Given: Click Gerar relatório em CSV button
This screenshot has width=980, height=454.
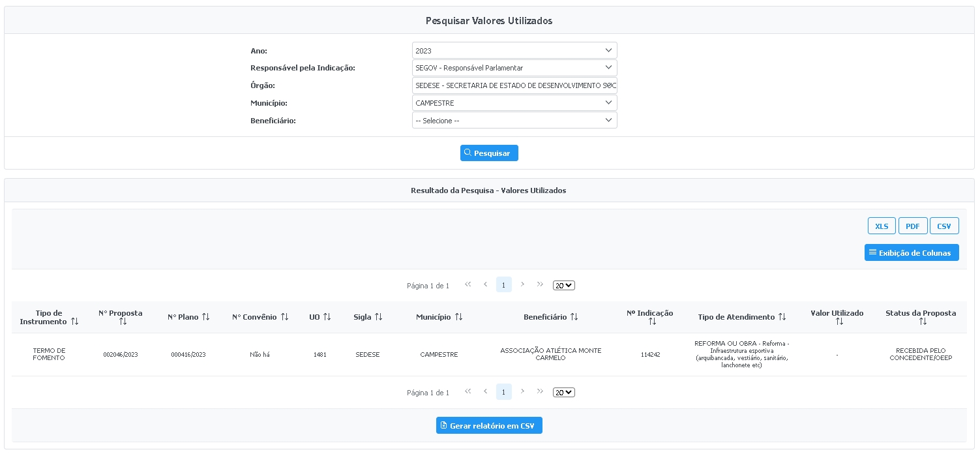Looking at the screenshot, I should (489, 426).
